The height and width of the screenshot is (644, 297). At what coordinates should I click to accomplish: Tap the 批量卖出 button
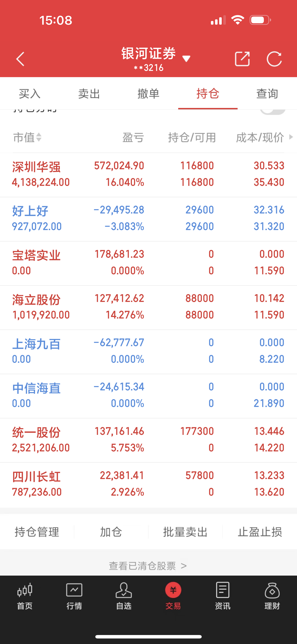click(185, 532)
